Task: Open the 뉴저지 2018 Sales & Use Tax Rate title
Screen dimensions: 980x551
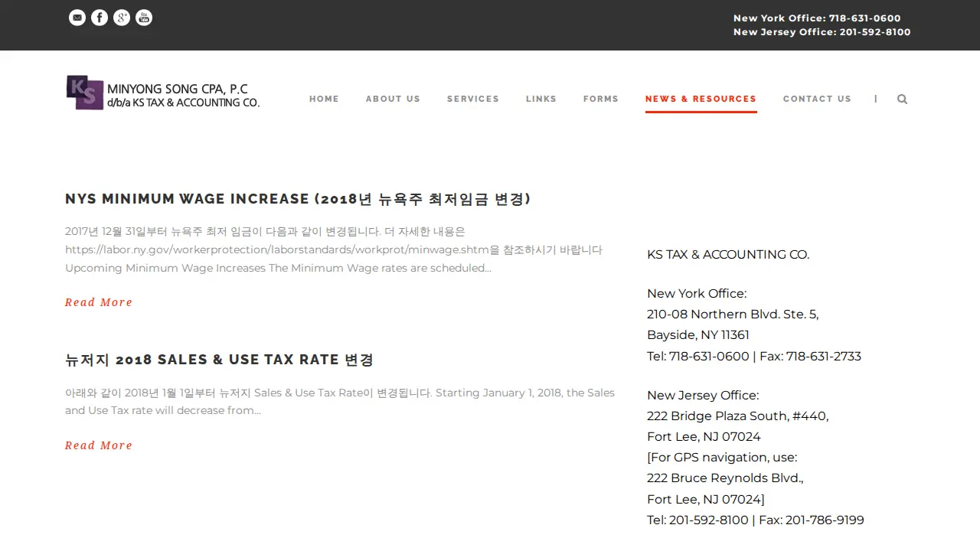Action: tap(220, 360)
